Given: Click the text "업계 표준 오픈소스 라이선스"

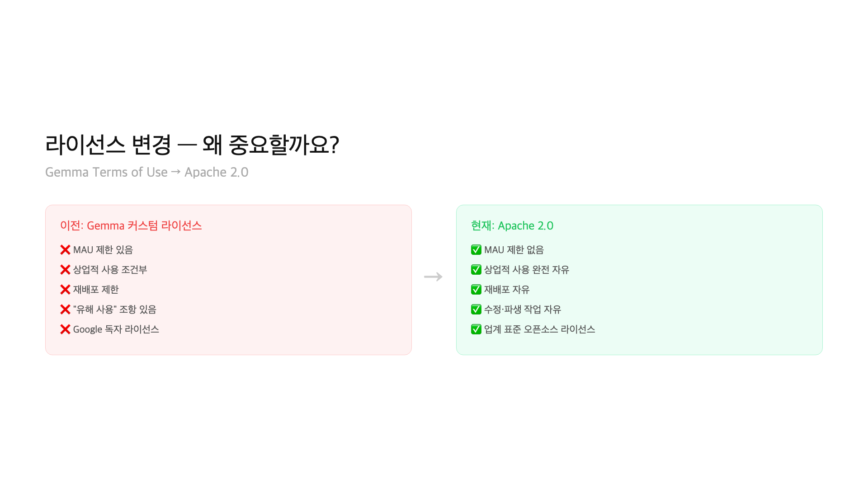Looking at the screenshot, I should pyautogui.click(x=539, y=329).
